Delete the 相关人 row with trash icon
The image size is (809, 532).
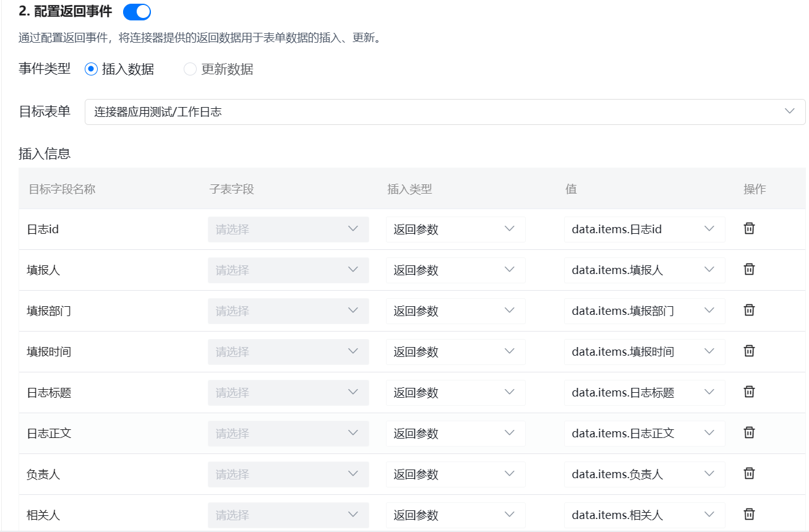click(749, 514)
